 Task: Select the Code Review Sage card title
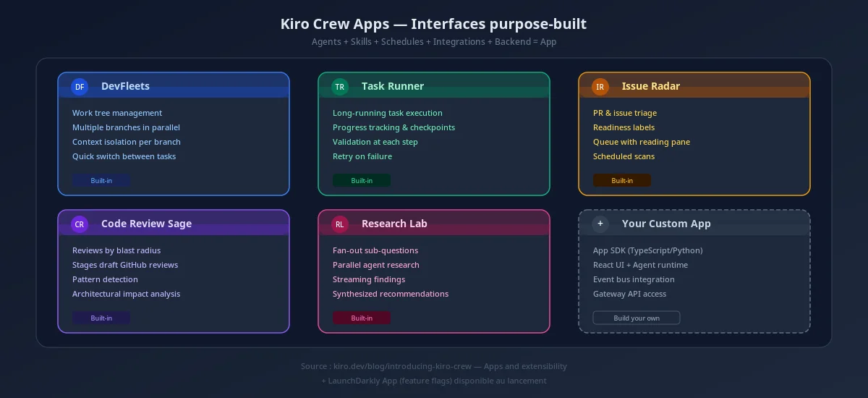[146, 224]
